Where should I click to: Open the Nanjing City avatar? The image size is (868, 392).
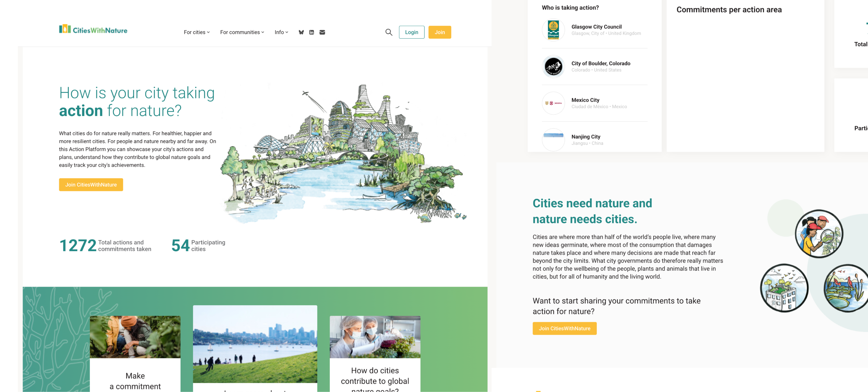553,140
